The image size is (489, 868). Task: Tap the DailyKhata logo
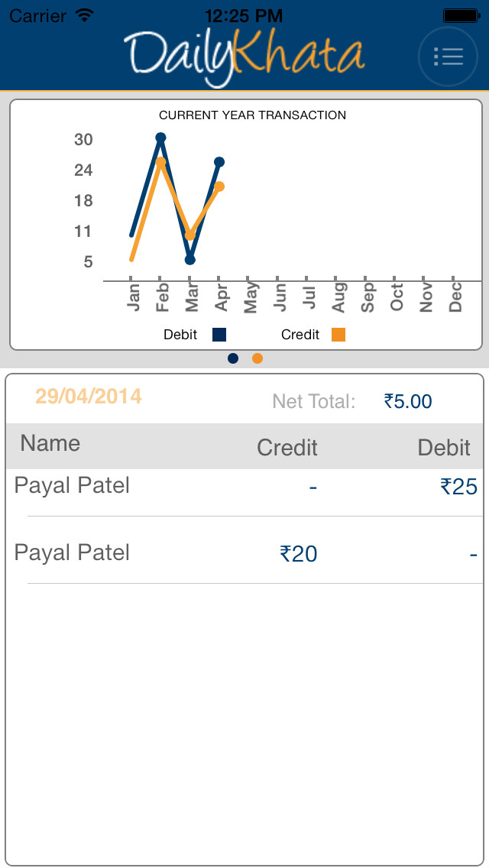[244, 57]
